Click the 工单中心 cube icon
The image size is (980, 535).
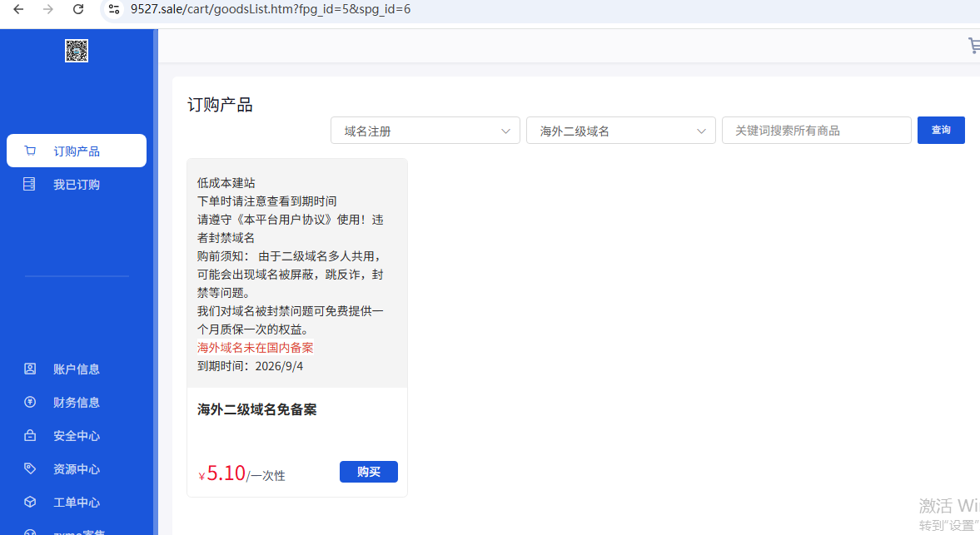(30, 502)
